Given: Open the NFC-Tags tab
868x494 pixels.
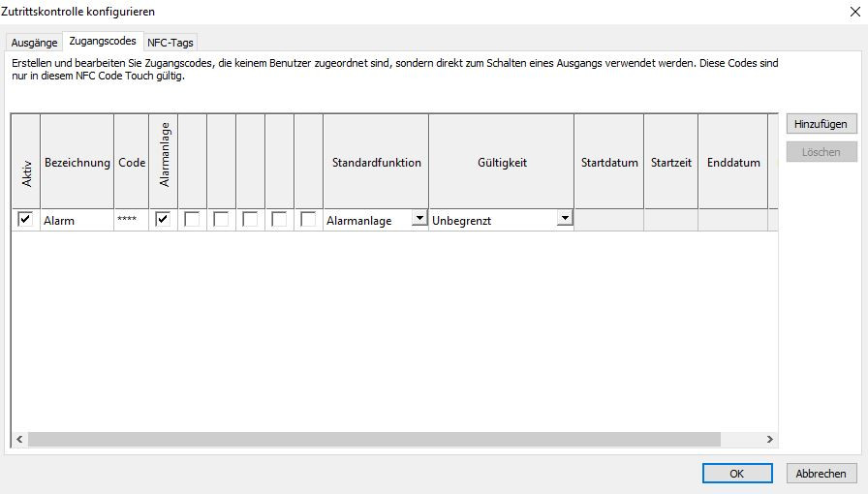Looking at the screenshot, I should click(170, 43).
